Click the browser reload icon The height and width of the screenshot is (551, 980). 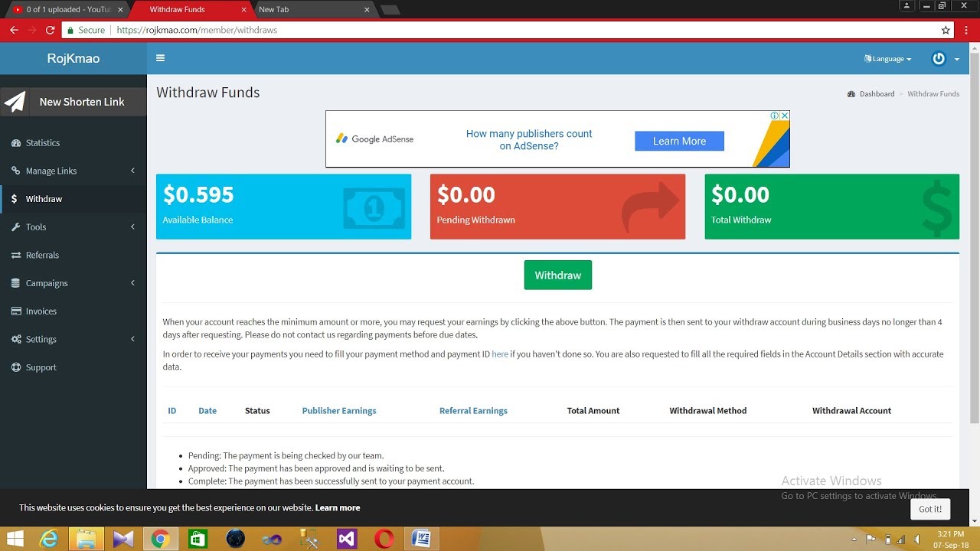50,30
